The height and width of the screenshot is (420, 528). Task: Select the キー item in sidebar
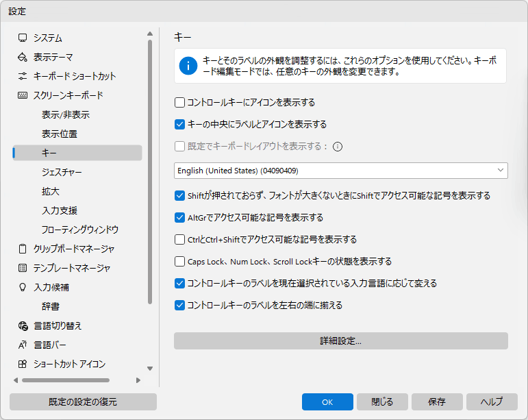77,153
